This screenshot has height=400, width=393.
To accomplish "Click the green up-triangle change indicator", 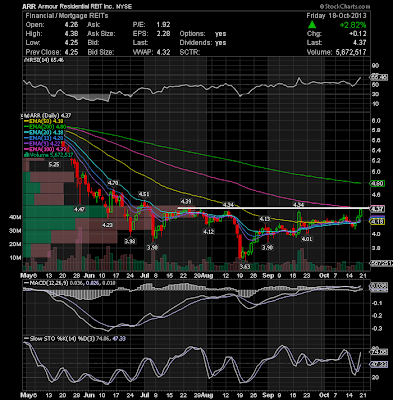I will coord(312,25).
